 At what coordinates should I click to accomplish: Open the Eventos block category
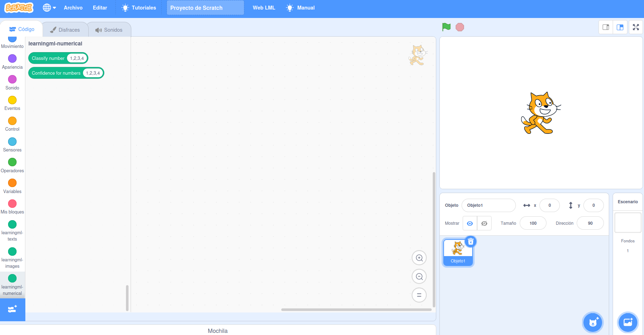[x=12, y=100]
